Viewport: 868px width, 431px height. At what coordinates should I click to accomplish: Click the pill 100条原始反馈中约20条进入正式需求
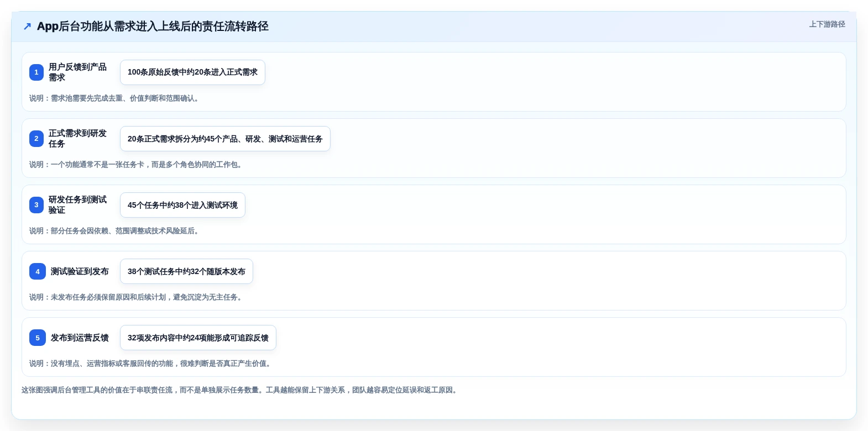coord(192,72)
